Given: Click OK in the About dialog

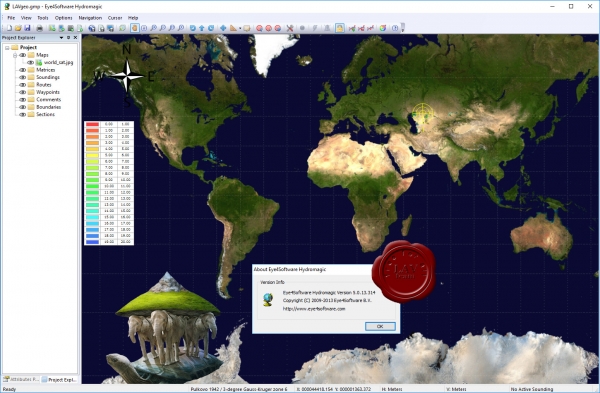Looking at the screenshot, I should coord(380,326).
